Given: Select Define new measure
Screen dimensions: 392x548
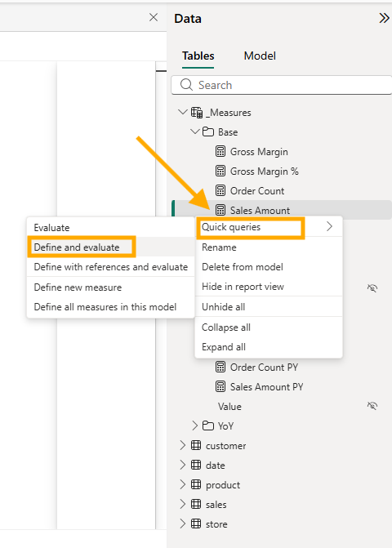Looking at the screenshot, I should [x=110, y=287].
